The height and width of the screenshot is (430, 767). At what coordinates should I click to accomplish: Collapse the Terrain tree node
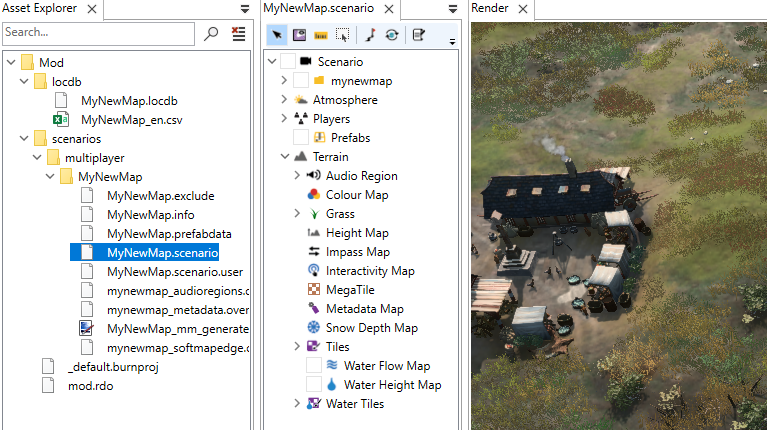coord(285,157)
